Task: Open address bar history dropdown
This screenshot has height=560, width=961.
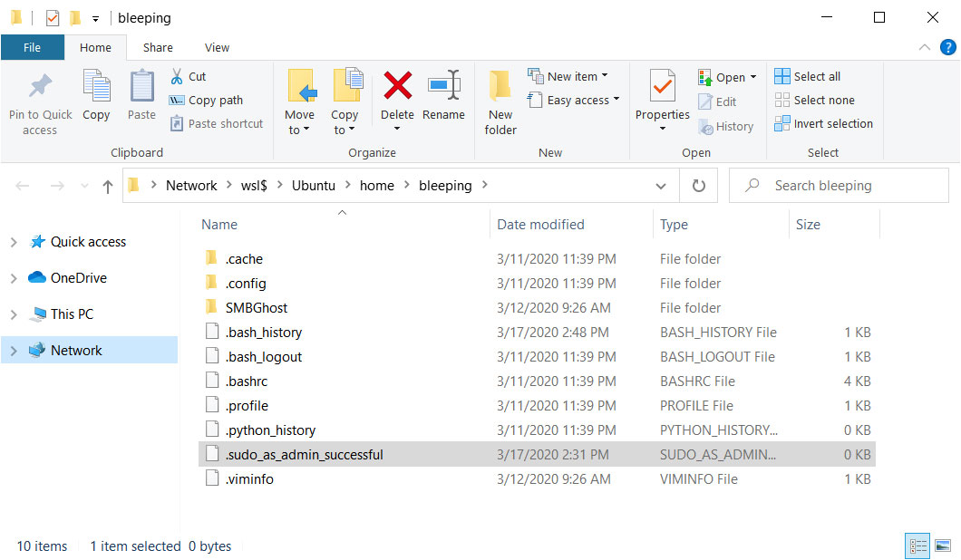Action: (x=661, y=186)
